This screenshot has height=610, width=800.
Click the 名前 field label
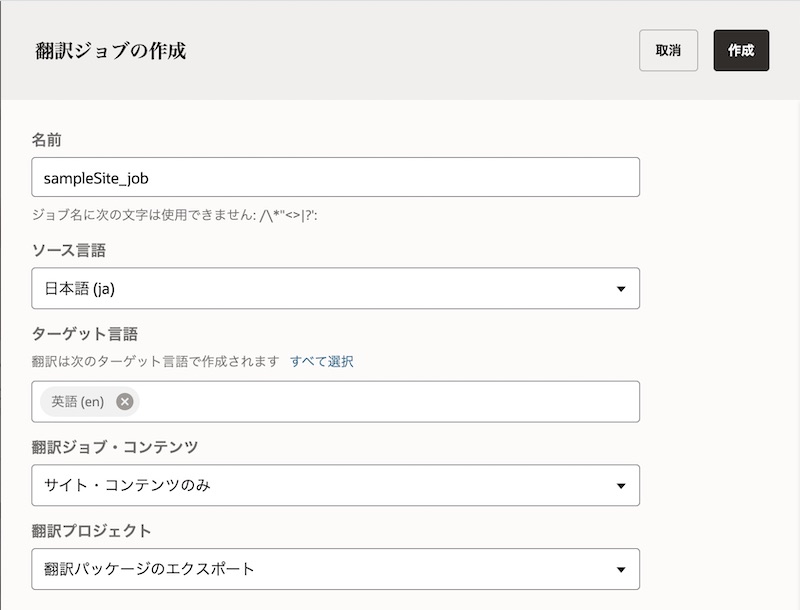click(x=48, y=141)
